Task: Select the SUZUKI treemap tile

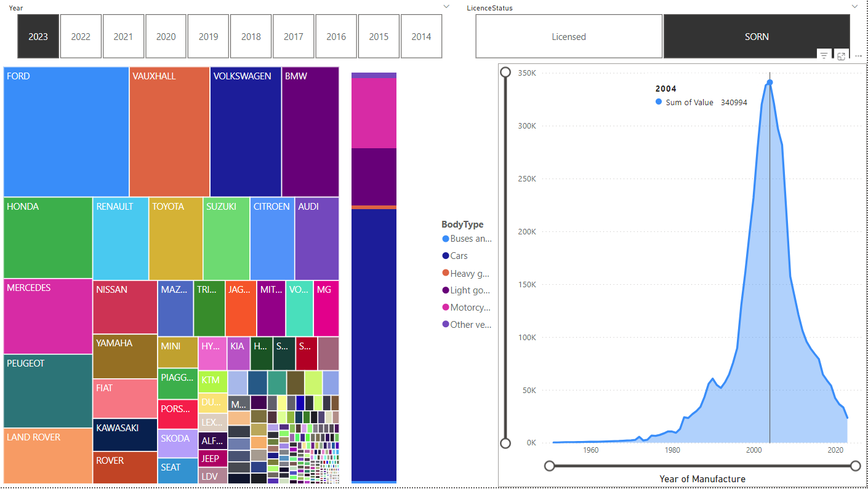Action: pyautogui.click(x=226, y=239)
